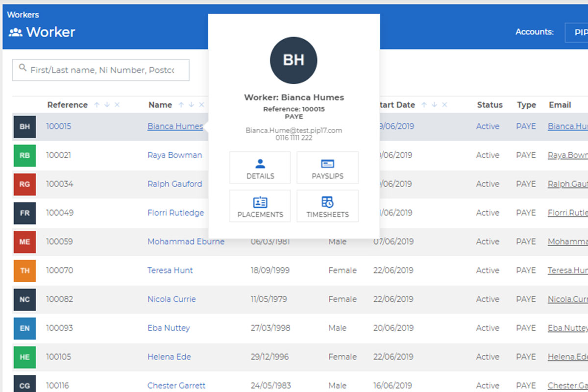Open Details from the worker popup

pyautogui.click(x=260, y=168)
